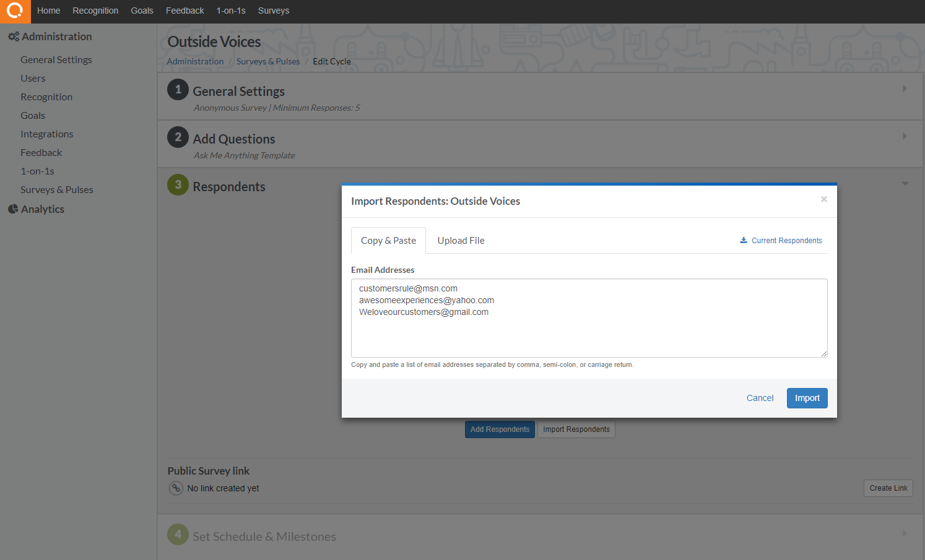This screenshot has width=925, height=560.
Task: Click step 4 number badge
Action: pyautogui.click(x=178, y=534)
